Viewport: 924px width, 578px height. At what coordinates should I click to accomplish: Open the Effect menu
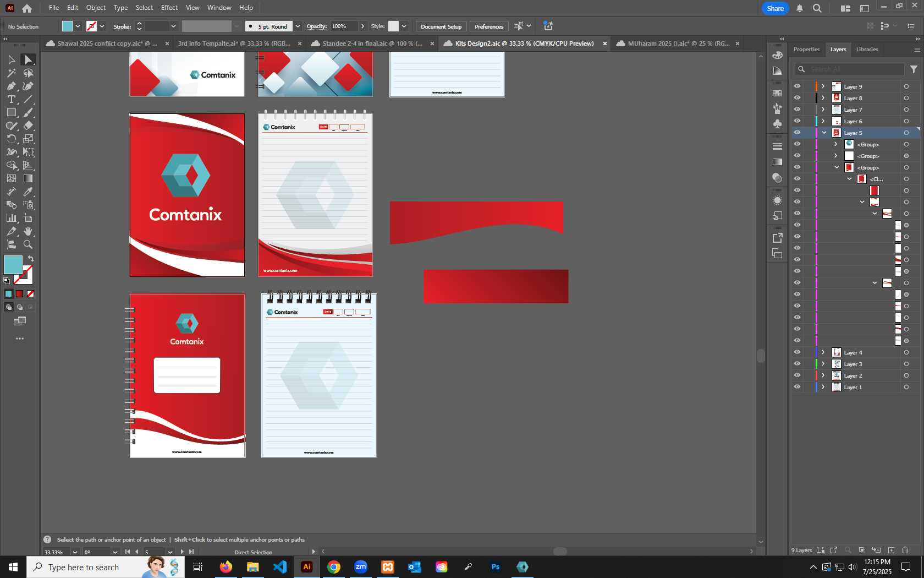coord(169,8)
